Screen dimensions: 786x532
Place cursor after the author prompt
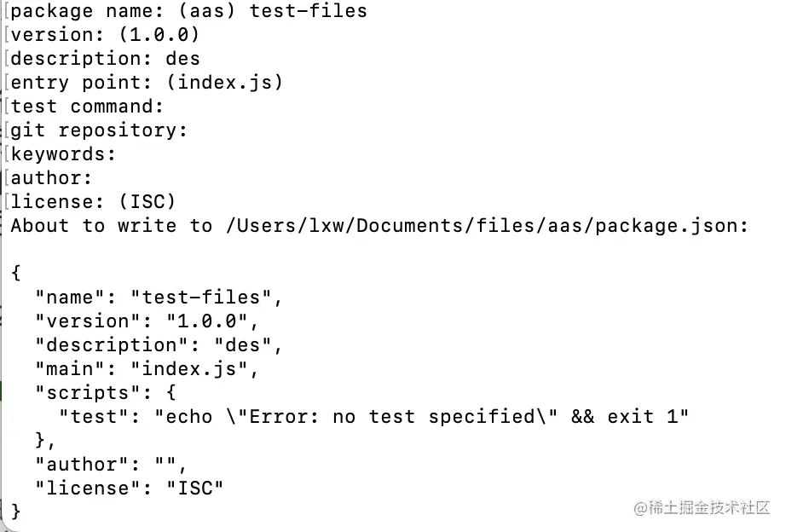click(97, 178)
